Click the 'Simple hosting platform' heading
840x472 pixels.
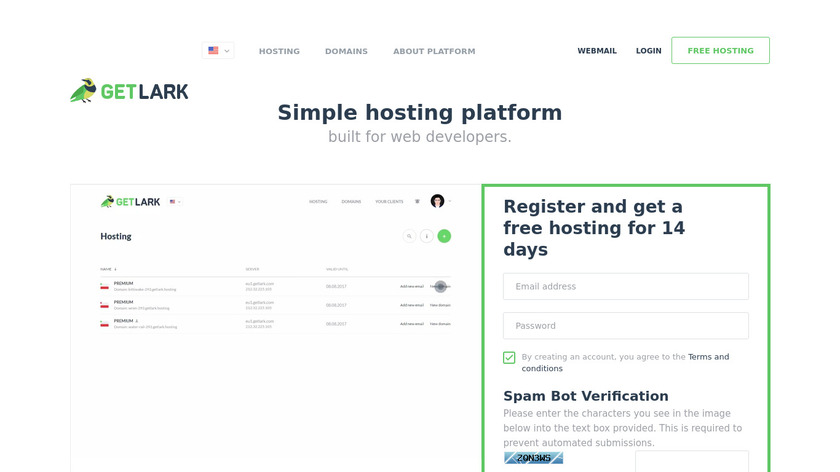419,113
